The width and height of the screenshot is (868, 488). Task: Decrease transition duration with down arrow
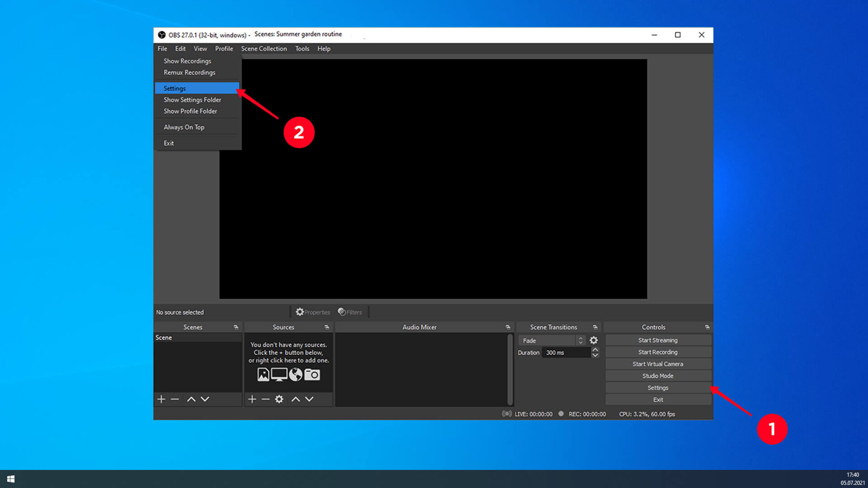coord(595,355)
